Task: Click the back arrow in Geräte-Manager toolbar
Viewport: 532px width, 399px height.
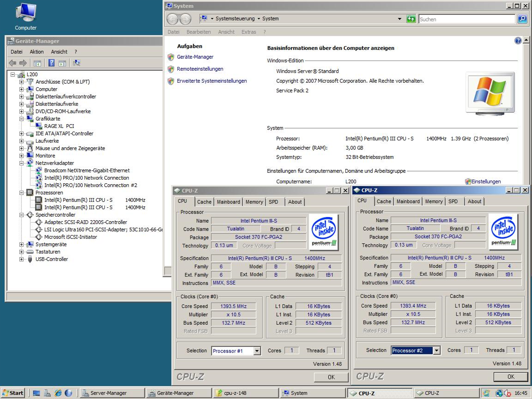Action: pyautogui.click(x=13, y=63)
